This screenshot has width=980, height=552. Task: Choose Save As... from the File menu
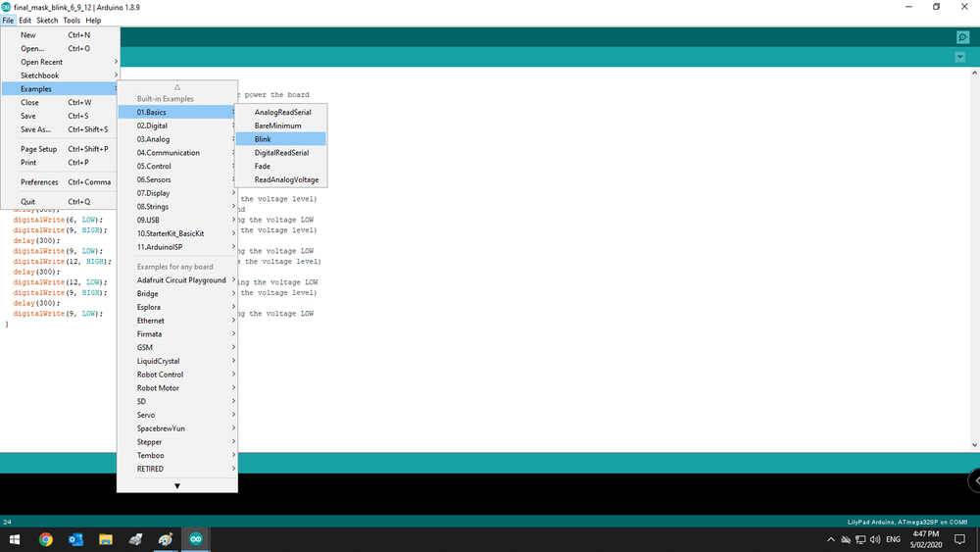(60, 129)
